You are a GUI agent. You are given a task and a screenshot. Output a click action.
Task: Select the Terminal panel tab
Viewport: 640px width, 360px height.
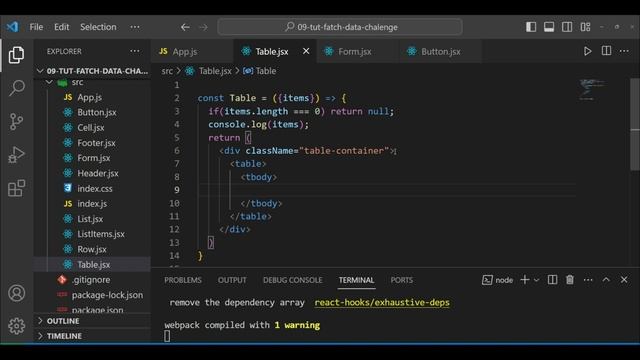coord(356,280)
